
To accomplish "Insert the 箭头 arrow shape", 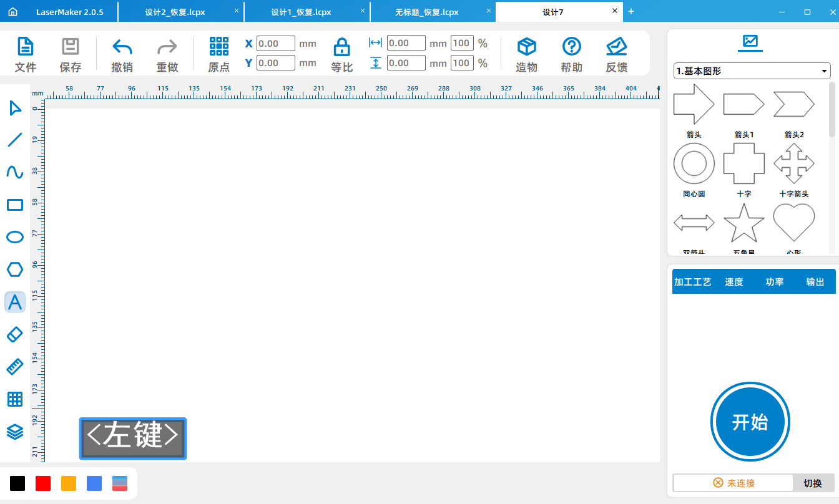I will [694, 104].
